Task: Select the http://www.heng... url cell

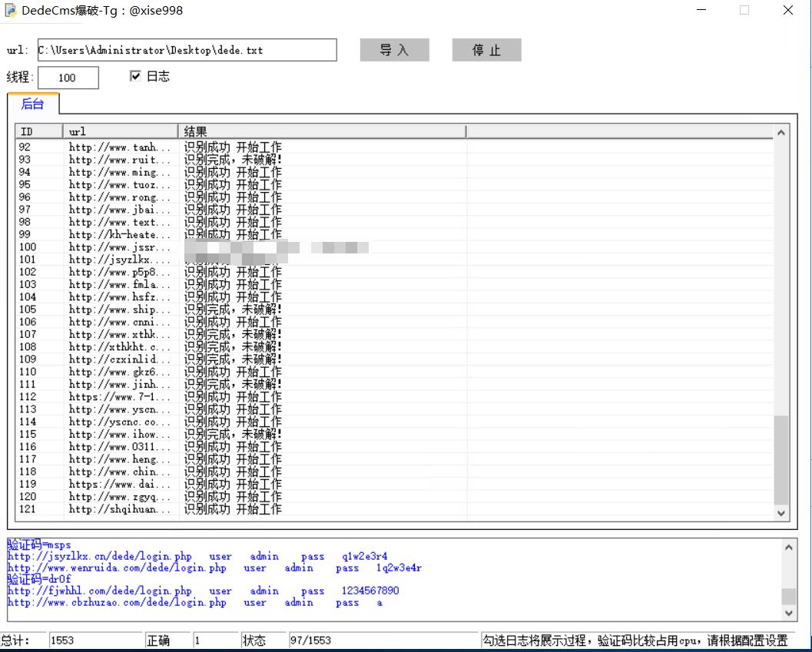Action: coord(120,458)
